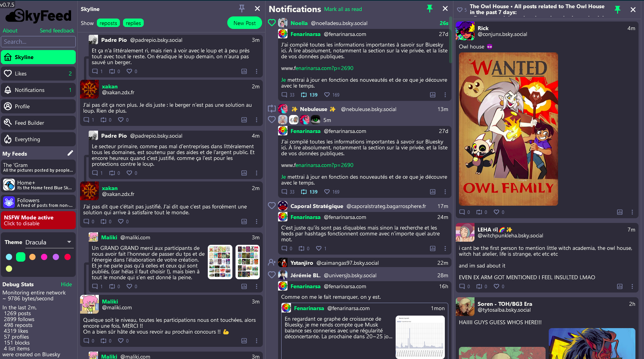The height and width of the screenshot is (359, 644).
Task: Open stats for Rick's Owl house post
Action: pyautogui.click(x=620, y=212)
